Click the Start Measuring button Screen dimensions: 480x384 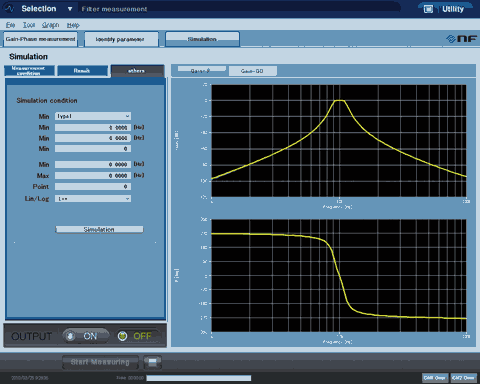pyautogui.click(x=100, y=362)
